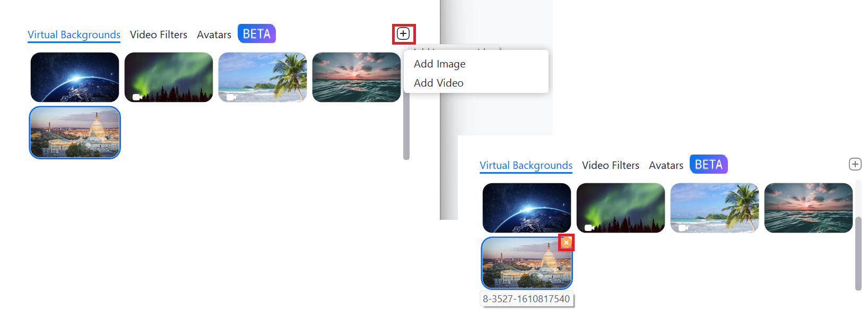868x316 pixels.
Task: Select the Earth from space background in the upper panel
Action: 75,77
